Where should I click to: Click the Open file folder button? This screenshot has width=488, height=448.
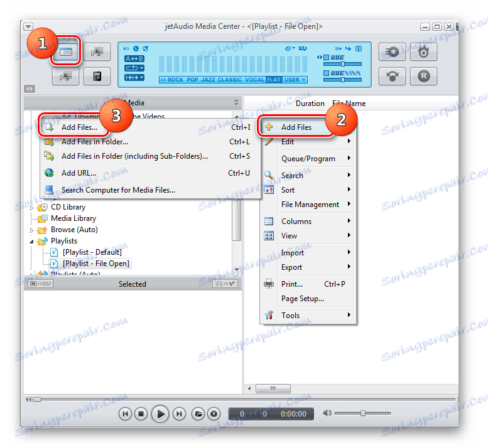tap(198, 413)
